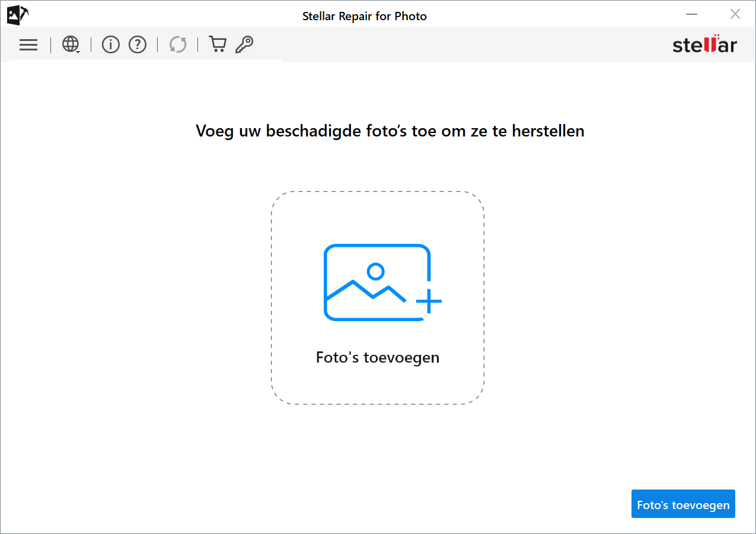Viewport: 756px width, 534px height.
Task: Click the Stellar Repair for Photo app icon
Action: pos(17,15)
